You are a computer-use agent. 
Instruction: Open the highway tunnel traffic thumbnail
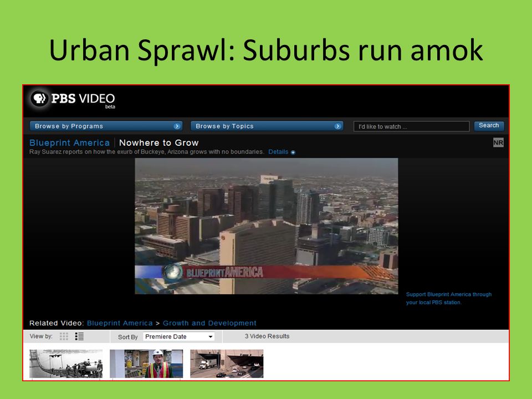(227, 364)
